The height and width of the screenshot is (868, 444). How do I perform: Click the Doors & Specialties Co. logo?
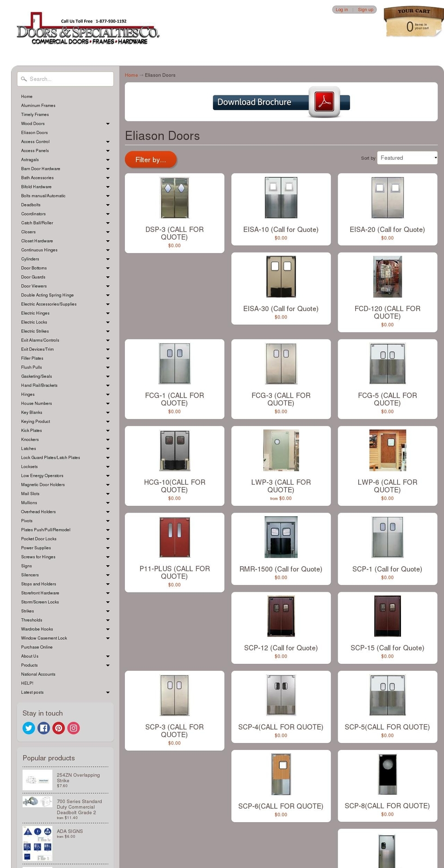(x=88, y=29)
